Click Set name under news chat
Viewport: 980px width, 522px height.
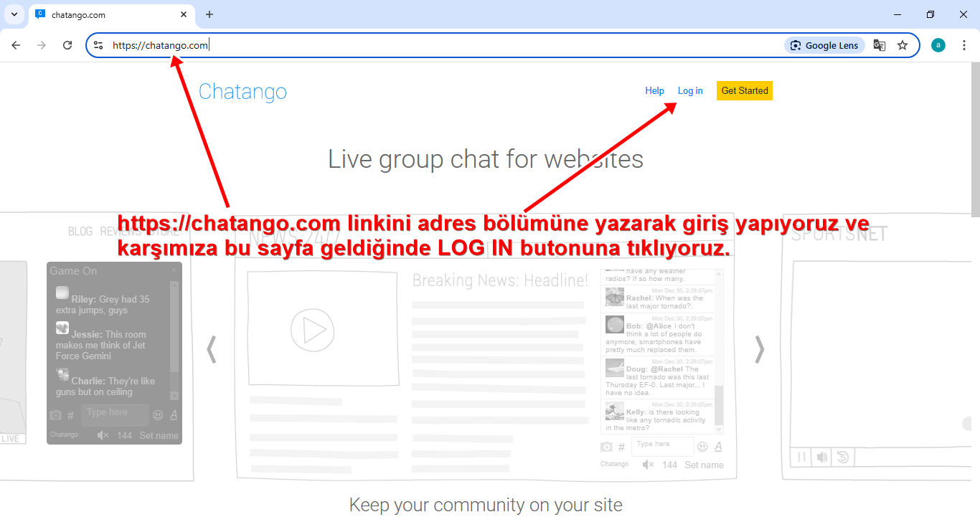(704, 465)
